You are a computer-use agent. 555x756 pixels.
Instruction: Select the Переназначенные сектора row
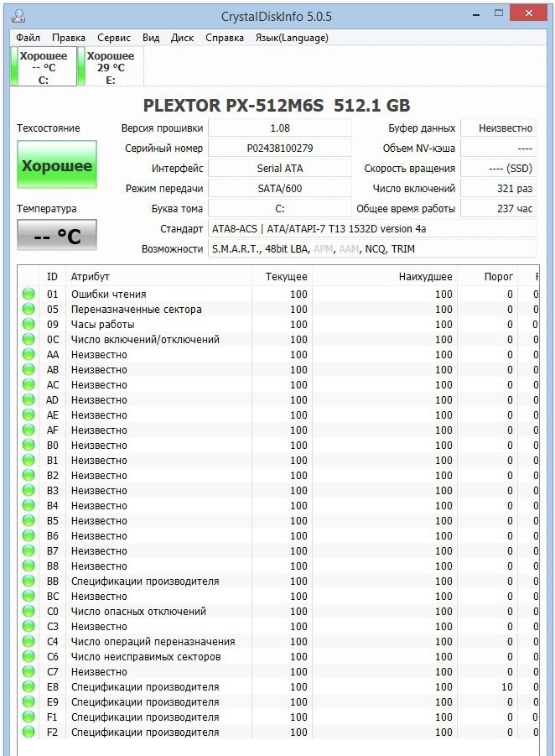coord(278,309)
